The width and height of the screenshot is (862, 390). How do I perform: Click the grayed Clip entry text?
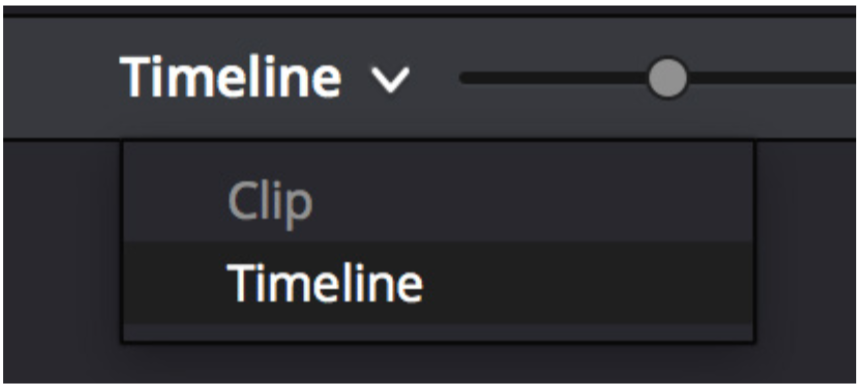[x=270, y=201]
